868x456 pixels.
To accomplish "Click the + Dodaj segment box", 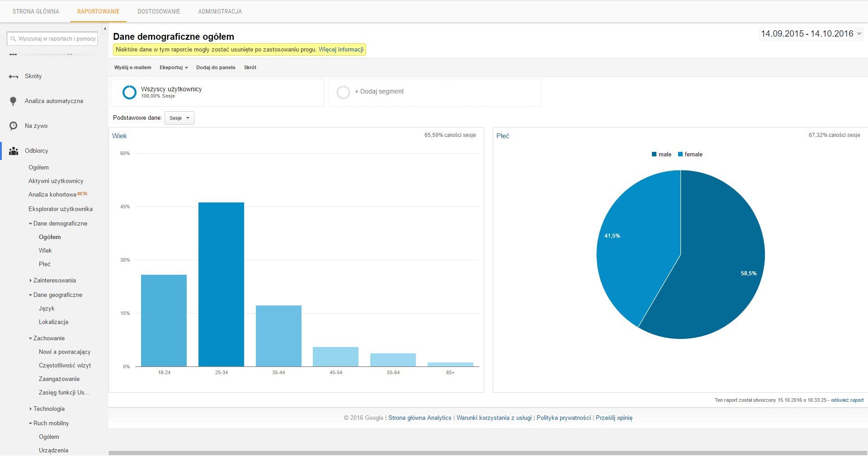I will [435, 93].
